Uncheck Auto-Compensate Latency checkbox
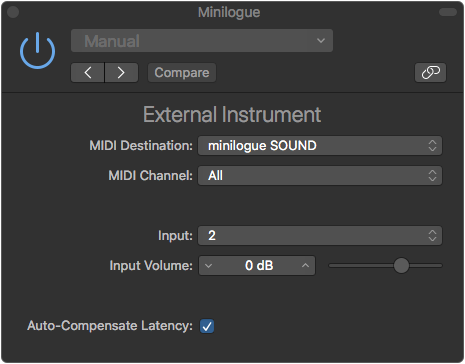465x364 pixels. click(x=207, y=326)
